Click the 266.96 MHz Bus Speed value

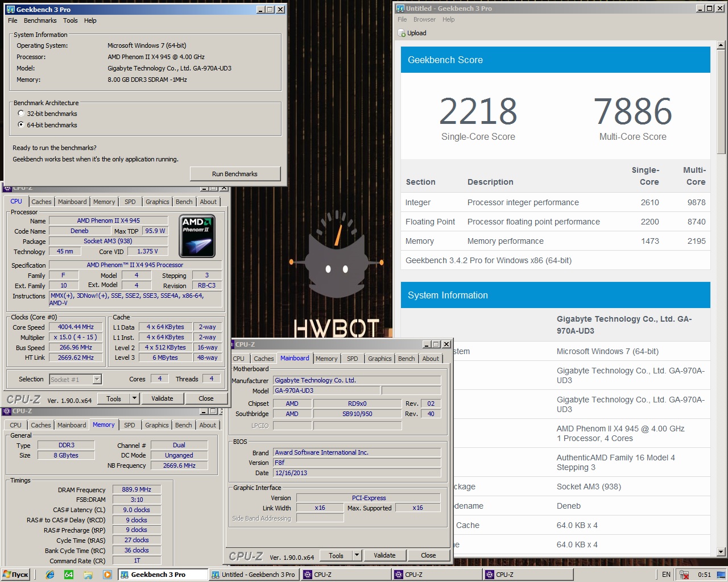[76, 347]
